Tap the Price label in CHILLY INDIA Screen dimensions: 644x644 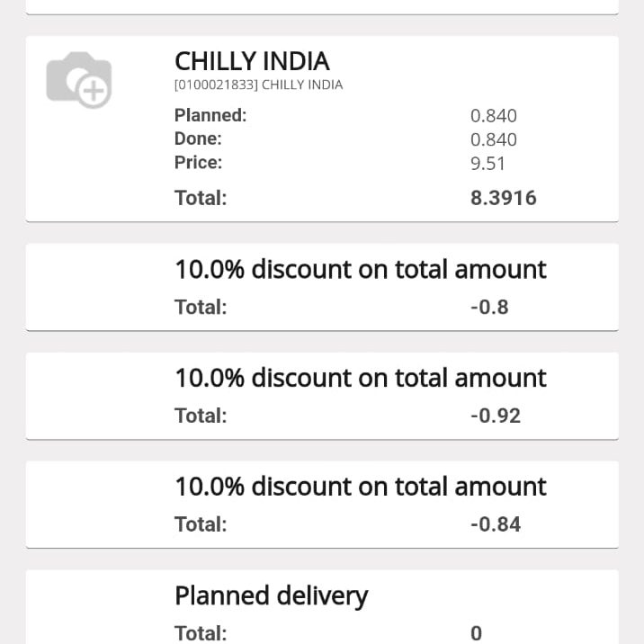pos(198,163)
